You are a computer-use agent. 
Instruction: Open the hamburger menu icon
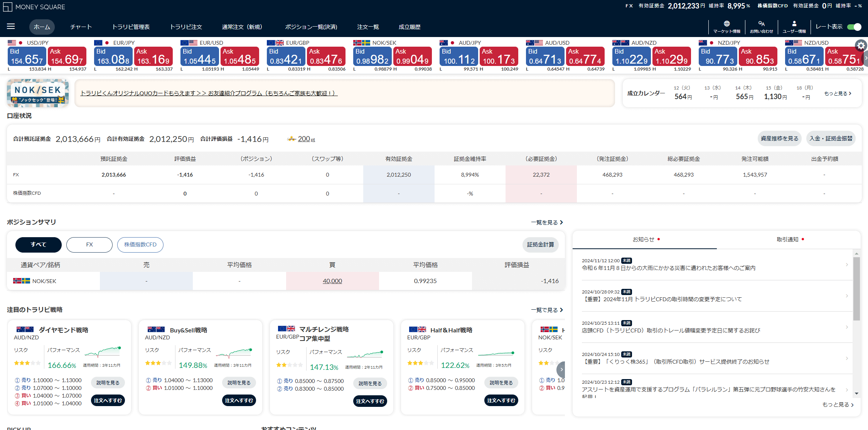point(11,27)
